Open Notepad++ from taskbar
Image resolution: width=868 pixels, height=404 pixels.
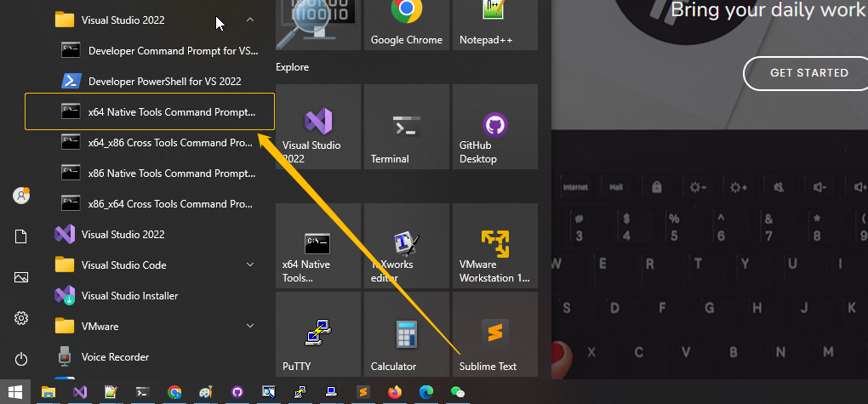click(x=111, y=392)
